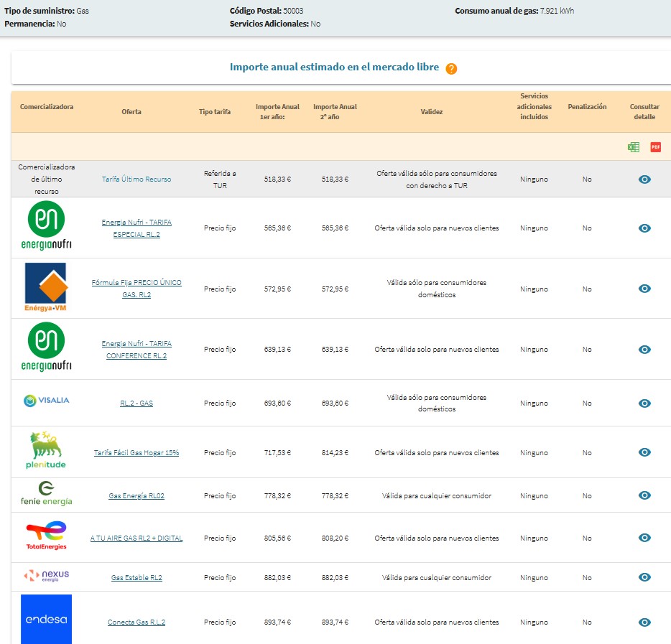Screen dimensions: 671x644
Task: Open Tarifa Fácil Gas Hogar 15% link
Action: pos(136,452)
